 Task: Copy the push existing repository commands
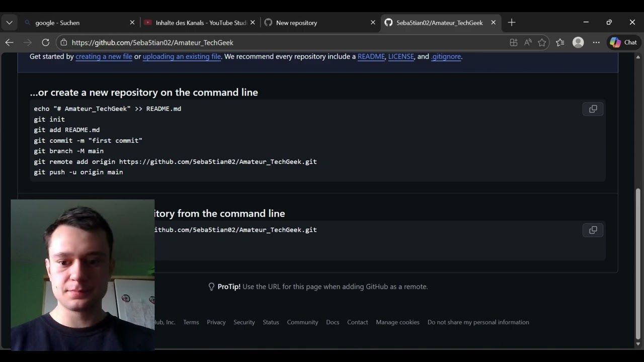click(593, 230)
